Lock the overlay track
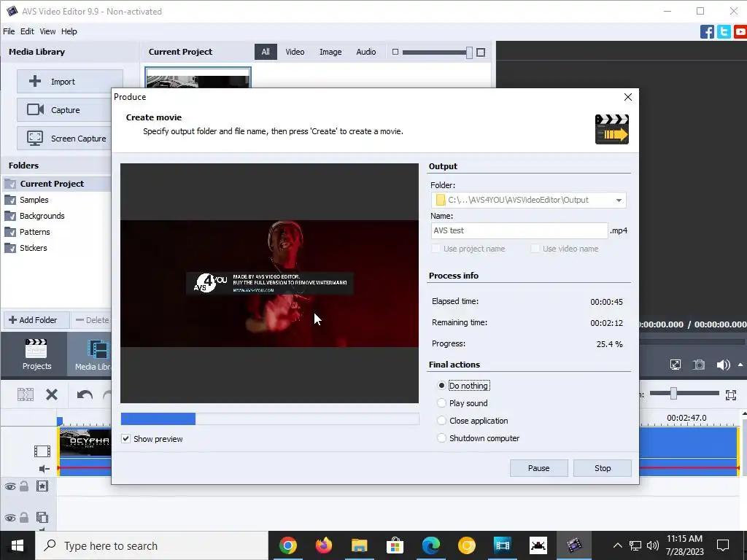Viewport: 747px width, 560px height. (x=24, y=517)
